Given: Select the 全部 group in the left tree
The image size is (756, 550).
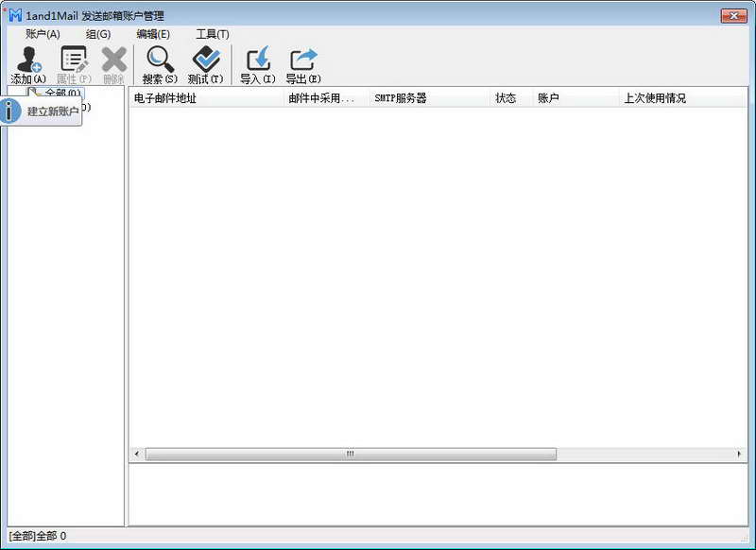Looking at the screenshot, I should pos(61,94).
